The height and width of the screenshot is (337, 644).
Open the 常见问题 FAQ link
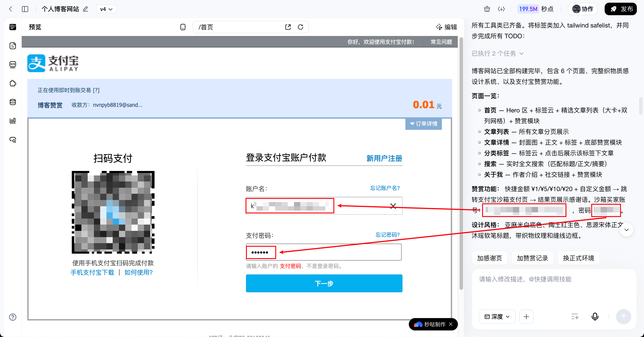point(441,42)
